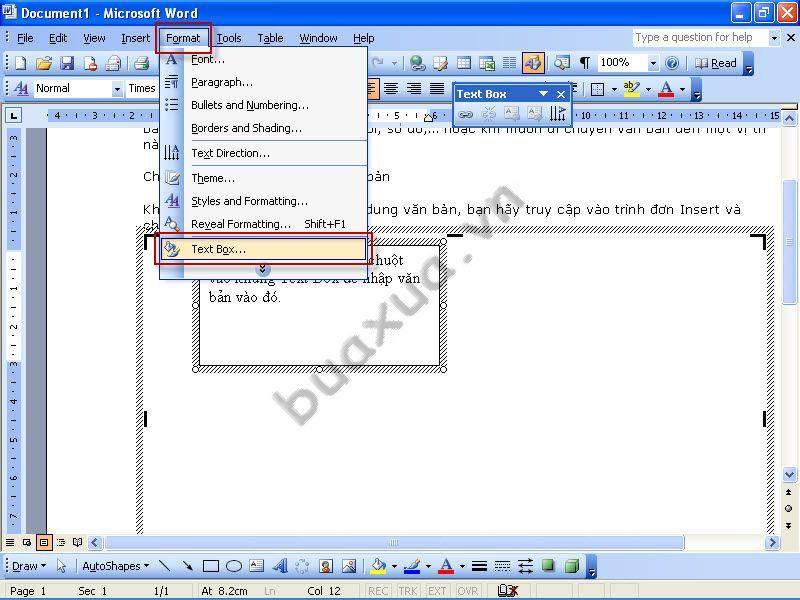The image size is (800, 600).
Task: Apply the yellow Fill Color bucket
Action: coord(379,566)
